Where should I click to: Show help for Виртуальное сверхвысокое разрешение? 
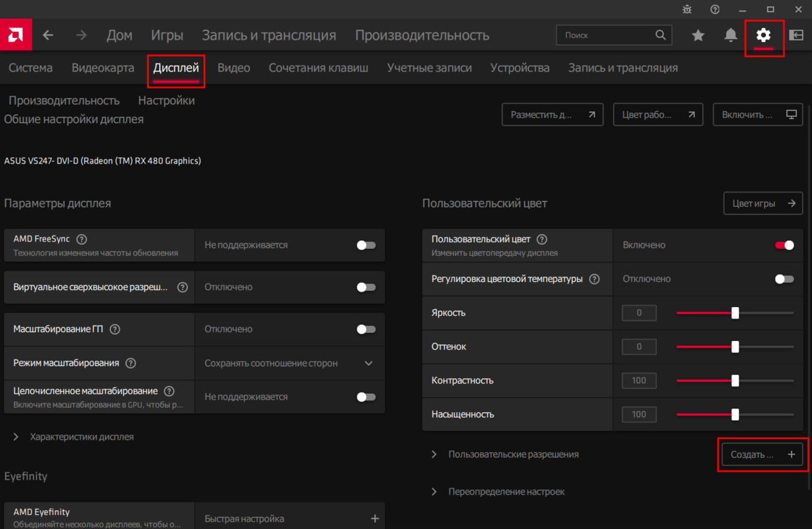pos(182,287)
